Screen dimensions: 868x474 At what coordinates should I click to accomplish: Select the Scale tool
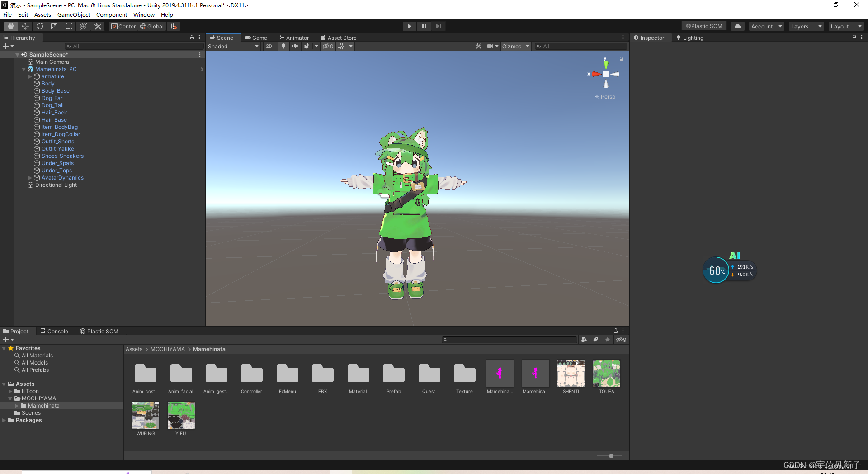54,26
